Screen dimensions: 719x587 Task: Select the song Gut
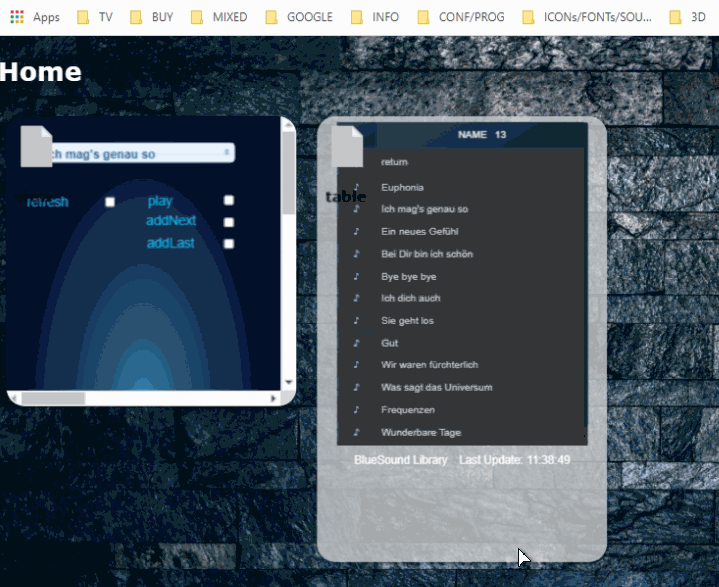coord(390,343)
